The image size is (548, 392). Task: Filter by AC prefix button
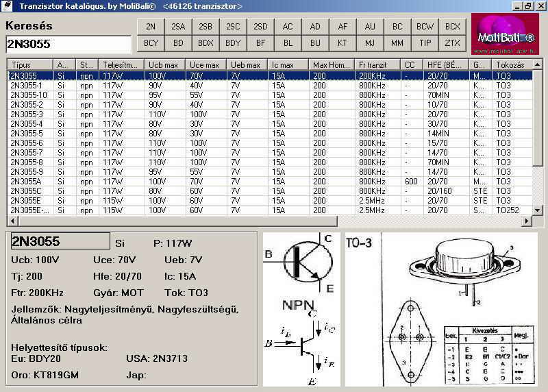pos(288,27)
